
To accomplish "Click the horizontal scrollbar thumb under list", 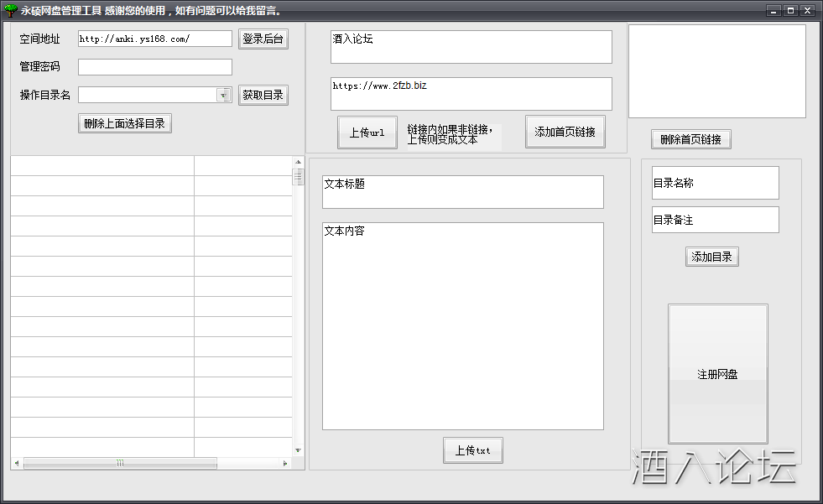I will click(x=120, y=463).
